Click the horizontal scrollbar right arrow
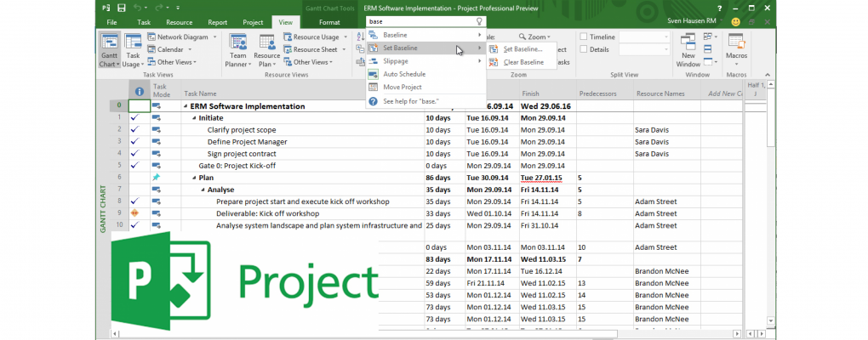Screen dimensions: 868x340 point(737,334)
